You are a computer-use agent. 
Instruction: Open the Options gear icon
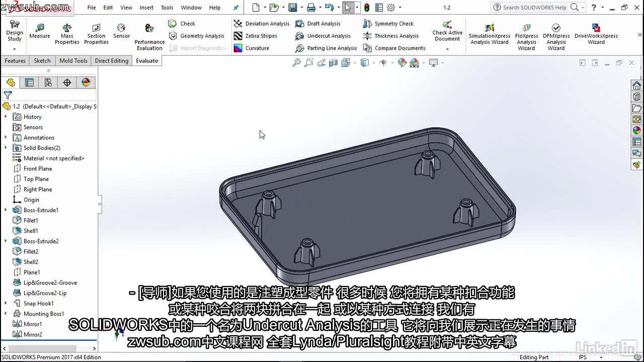click(391, 8)
